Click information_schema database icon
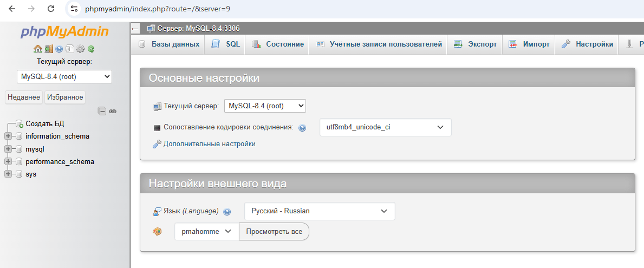The height and width of the screenshot is (268, 644). click(19, 136)
